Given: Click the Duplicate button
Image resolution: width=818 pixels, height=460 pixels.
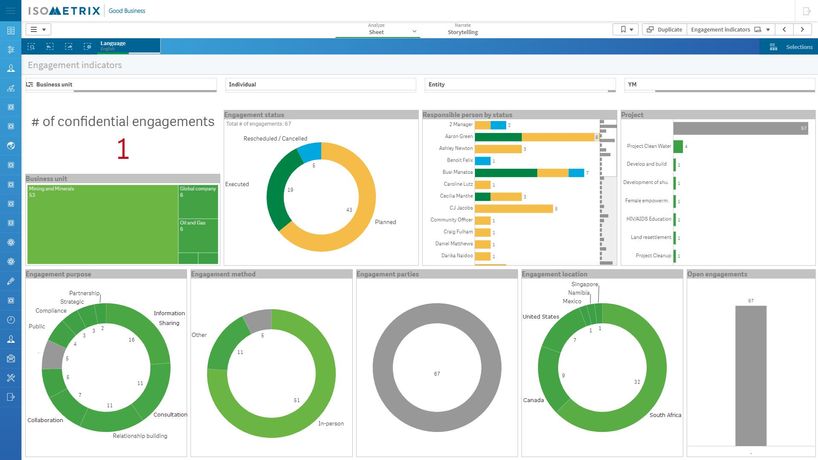Looking at the screenshot, I should pos(665,30).
